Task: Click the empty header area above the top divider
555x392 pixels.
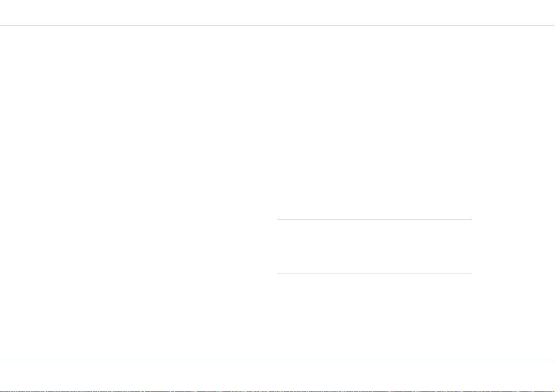Action: [278, 13]
